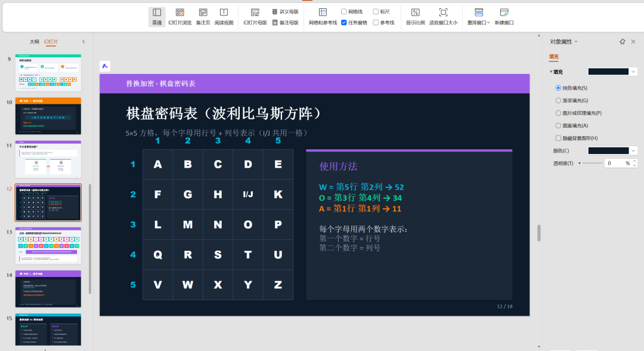This screenshot has height=351, width=644.
Task: Switch to 普通 normal view
Action: pos(157,17)
